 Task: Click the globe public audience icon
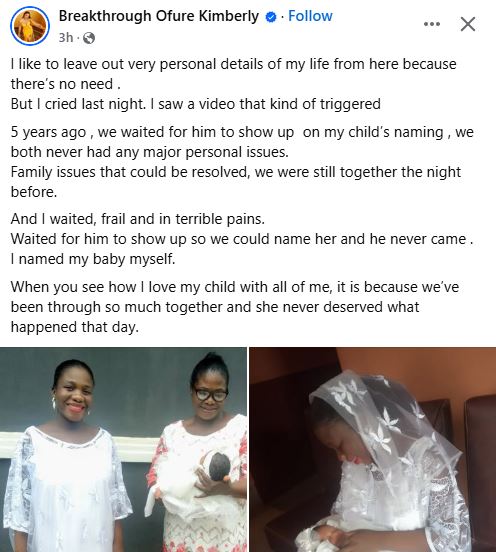click(89, 38)
